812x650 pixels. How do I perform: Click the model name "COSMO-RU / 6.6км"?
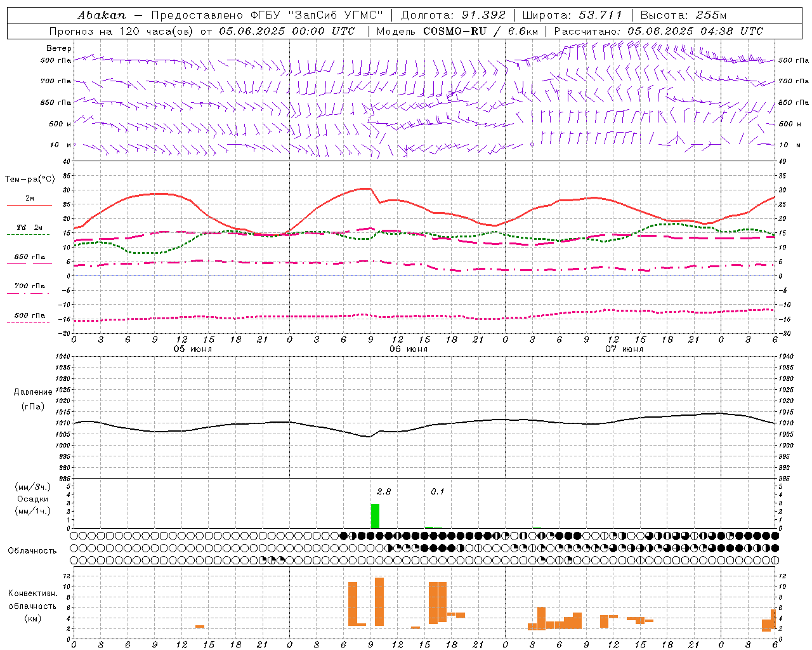481,31
